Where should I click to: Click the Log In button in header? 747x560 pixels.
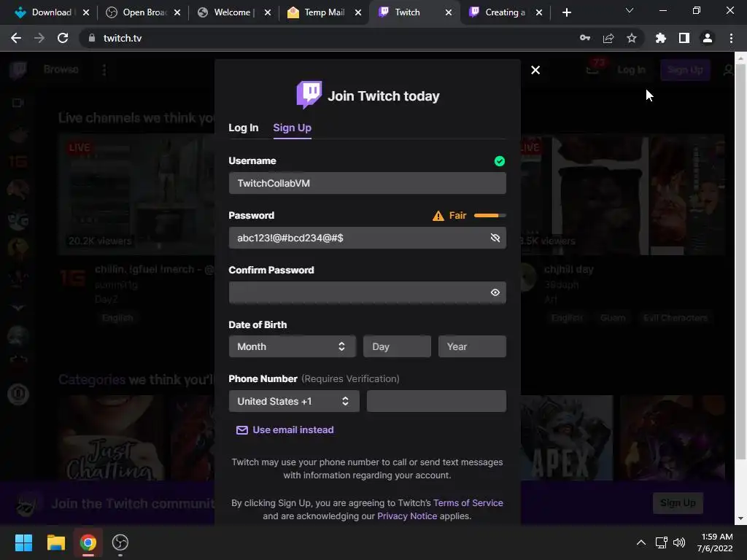pos(631,70)
